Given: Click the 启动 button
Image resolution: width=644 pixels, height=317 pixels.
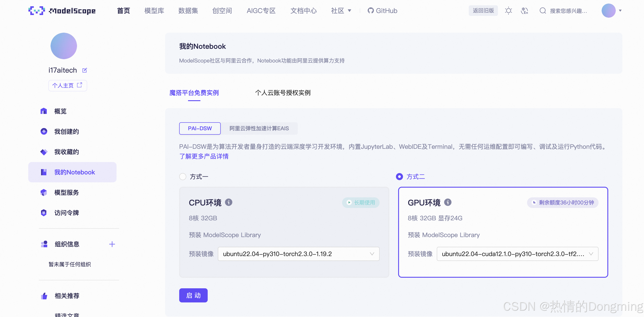Looking at the screenshot, I should pyautogui.click(x=193, y=296).
